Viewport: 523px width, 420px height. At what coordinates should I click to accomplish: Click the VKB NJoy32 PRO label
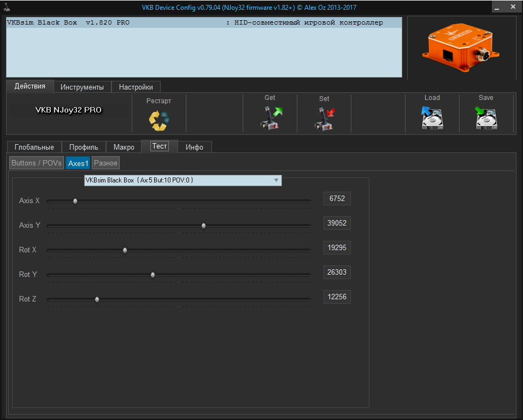click(x=68, y=110)
